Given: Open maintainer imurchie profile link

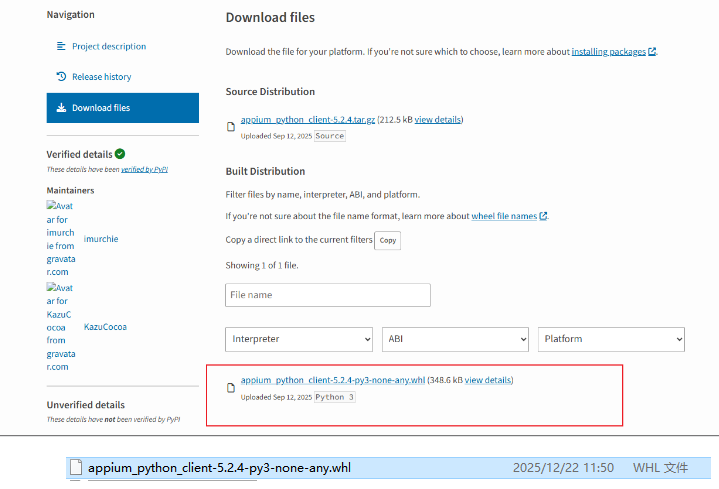Looking at the screenshot, I should (101, 239).
